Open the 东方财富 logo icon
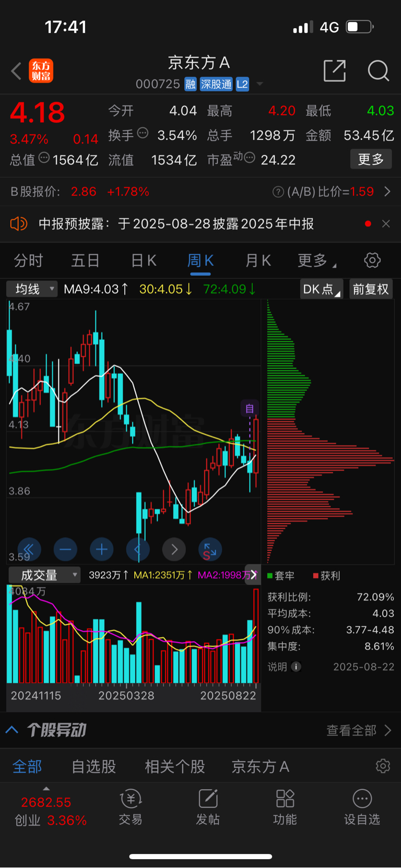The image size is (401, 868). tap(41, 71)
